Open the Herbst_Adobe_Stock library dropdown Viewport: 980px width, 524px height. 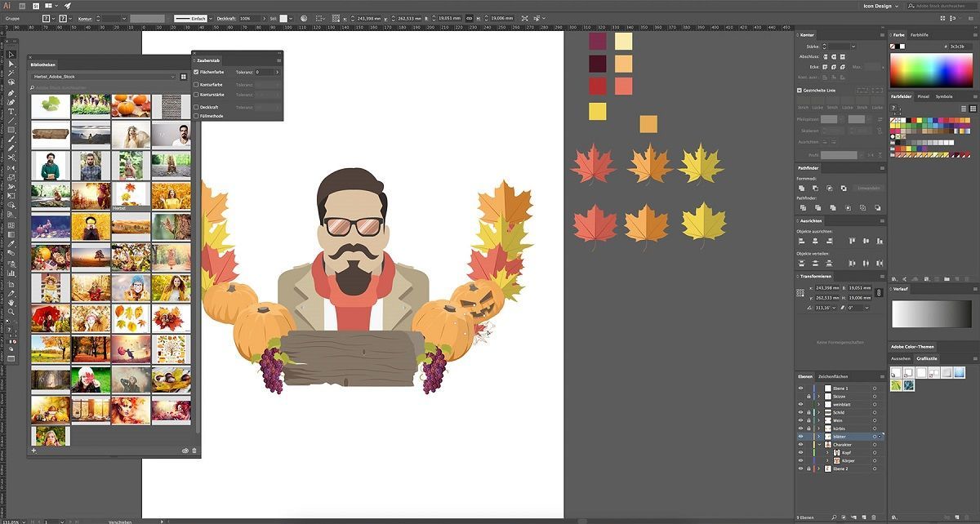(103, 77)
